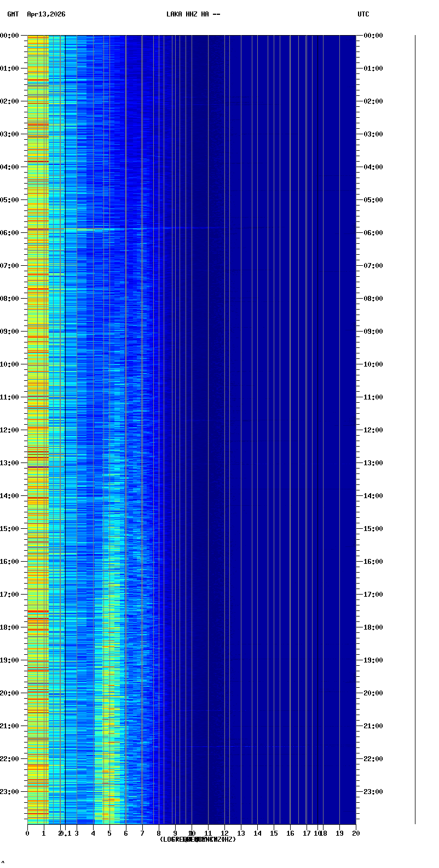Click the 03:00 label on the UTC axis
Image resolution: width=439 pixels, height=868 pixels.
tap(373, 134)
